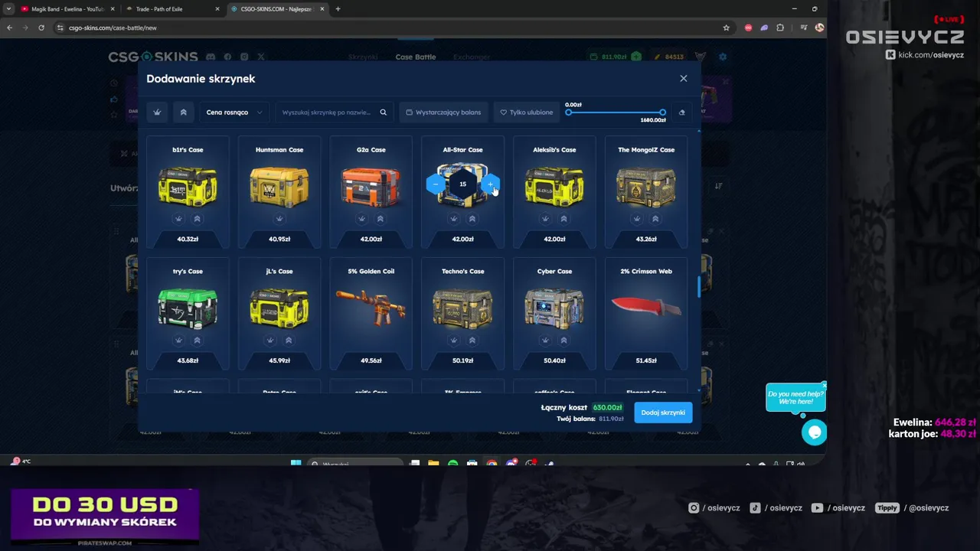980x551 pixels.
Task: Open the 'Cena rosnąco' sort dropdown
Action: pyautogui.click(x=234, y=112)
